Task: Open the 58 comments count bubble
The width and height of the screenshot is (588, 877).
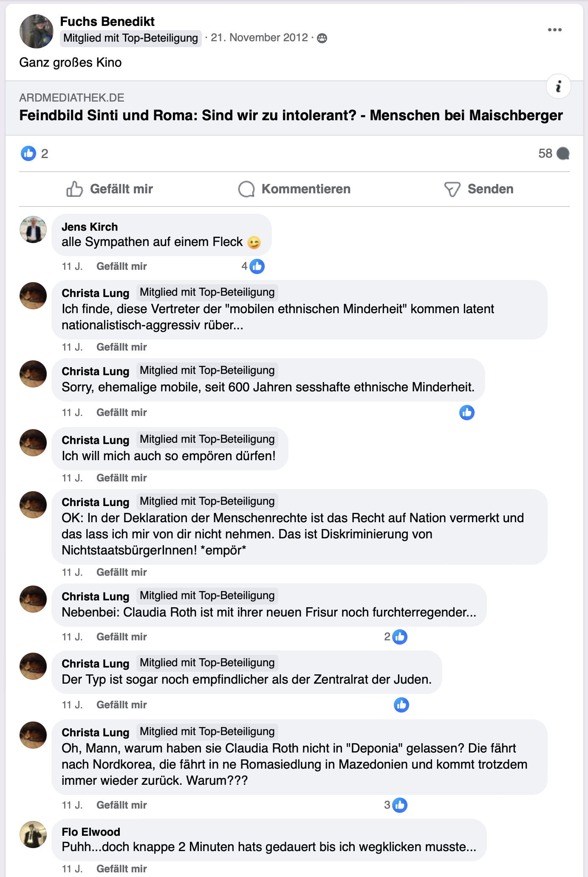Action: (x=553, y=153)
